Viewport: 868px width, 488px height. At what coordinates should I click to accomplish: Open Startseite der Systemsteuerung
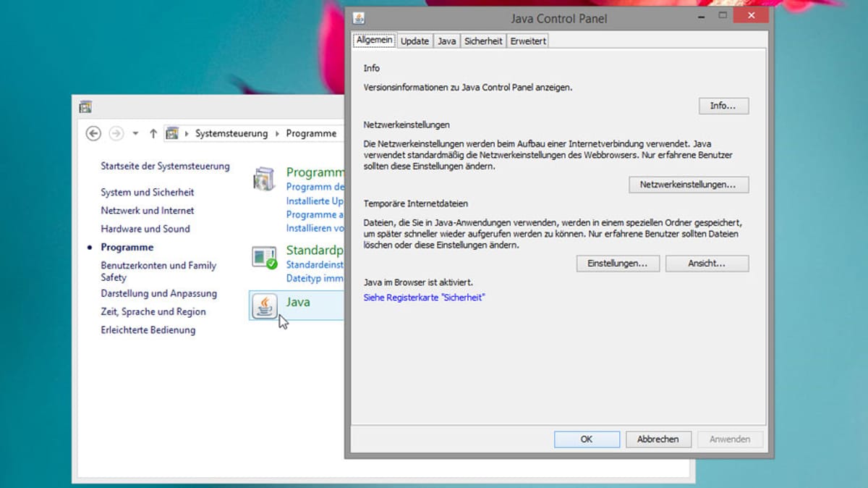[165, 166]
